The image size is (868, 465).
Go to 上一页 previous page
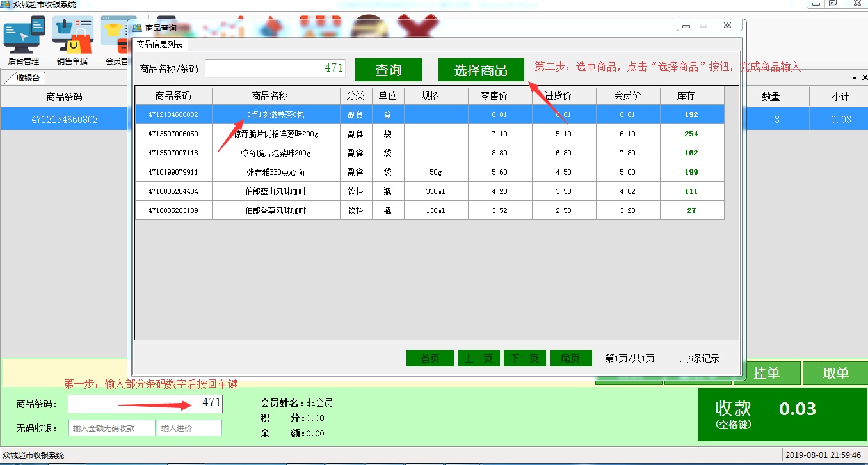479,358
